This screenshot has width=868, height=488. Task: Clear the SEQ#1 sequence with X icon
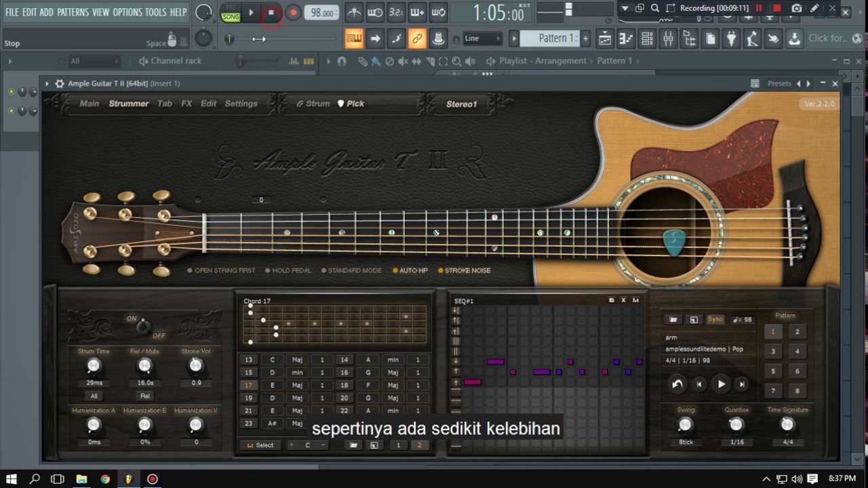623,300
